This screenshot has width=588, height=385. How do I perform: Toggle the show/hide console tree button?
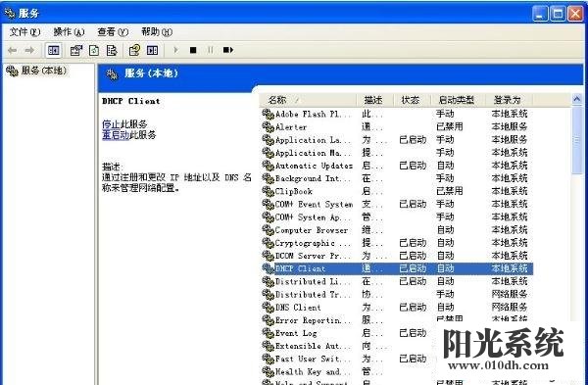click(x=53, y=50)
